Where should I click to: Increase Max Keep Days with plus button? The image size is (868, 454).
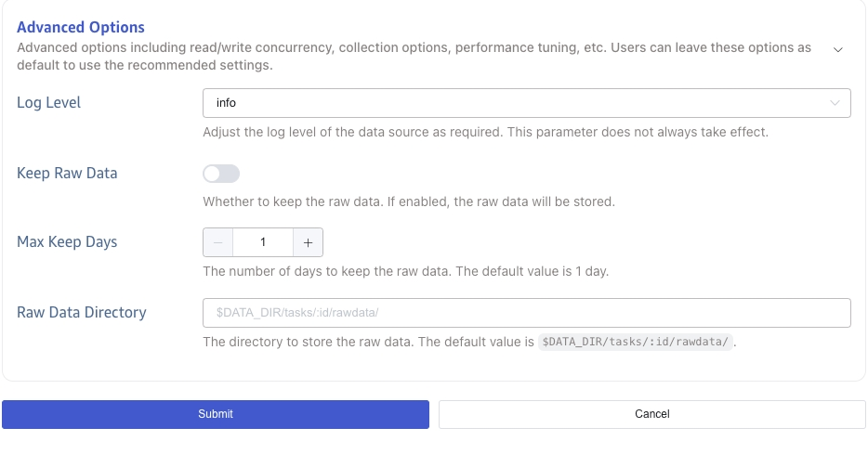coord(308,242)
